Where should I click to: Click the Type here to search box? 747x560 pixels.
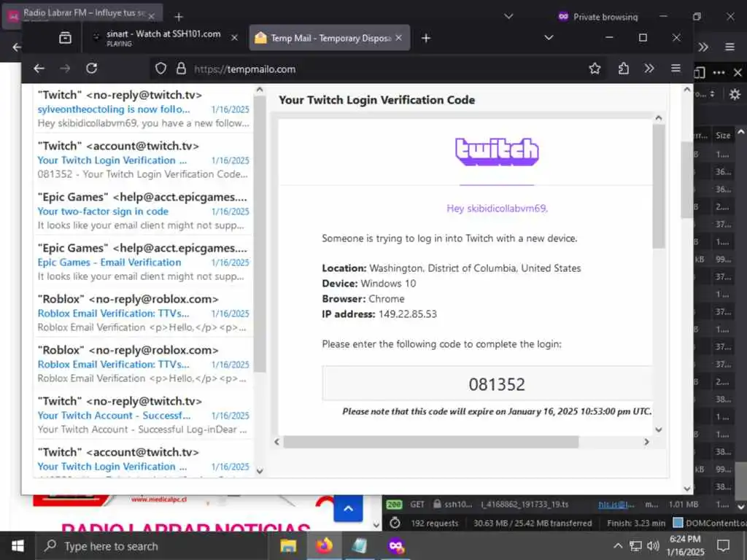click(x=152, y=546)
